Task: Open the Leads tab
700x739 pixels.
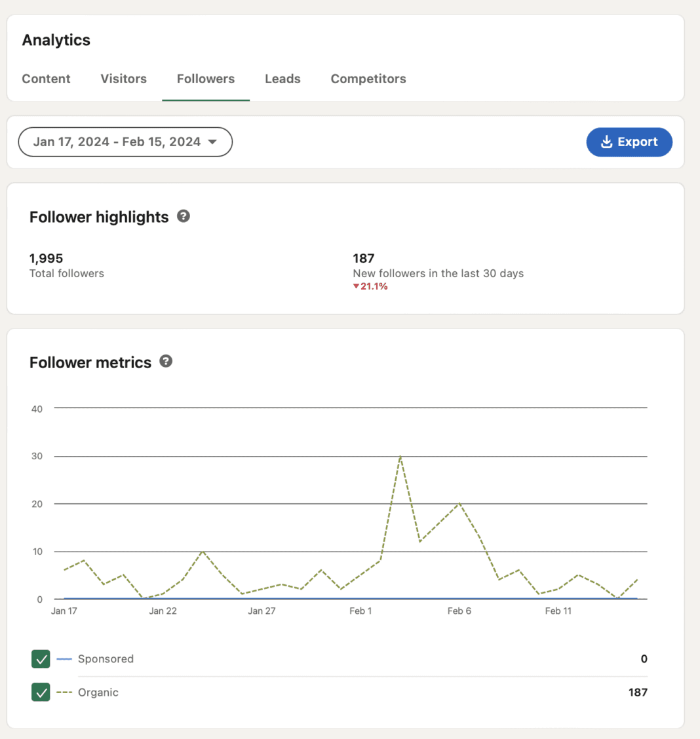Action: pos(282,79)
